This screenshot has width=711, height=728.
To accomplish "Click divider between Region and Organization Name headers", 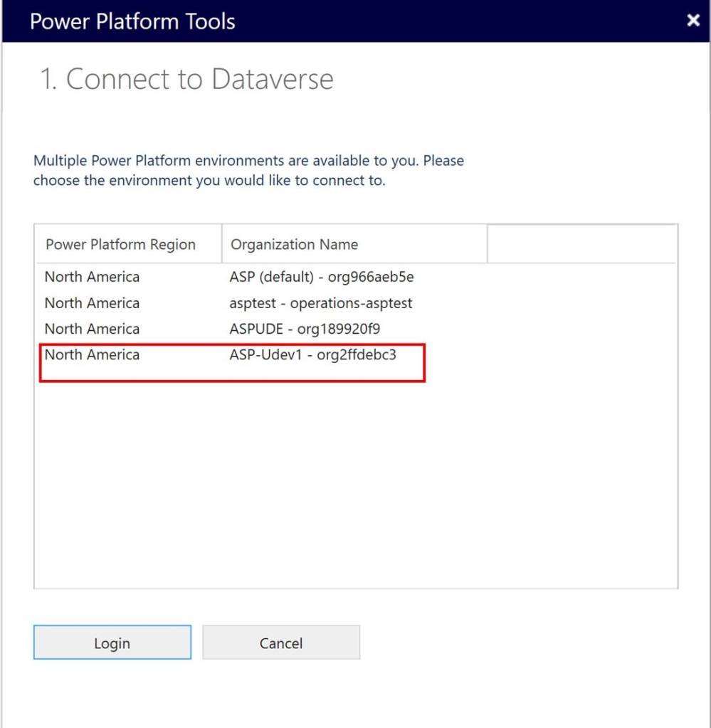I will click(222, 245).
